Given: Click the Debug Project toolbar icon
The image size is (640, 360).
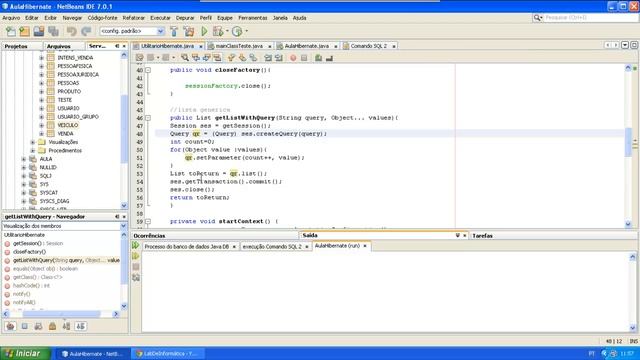Looking at the screenshot, I should [218, 31].
